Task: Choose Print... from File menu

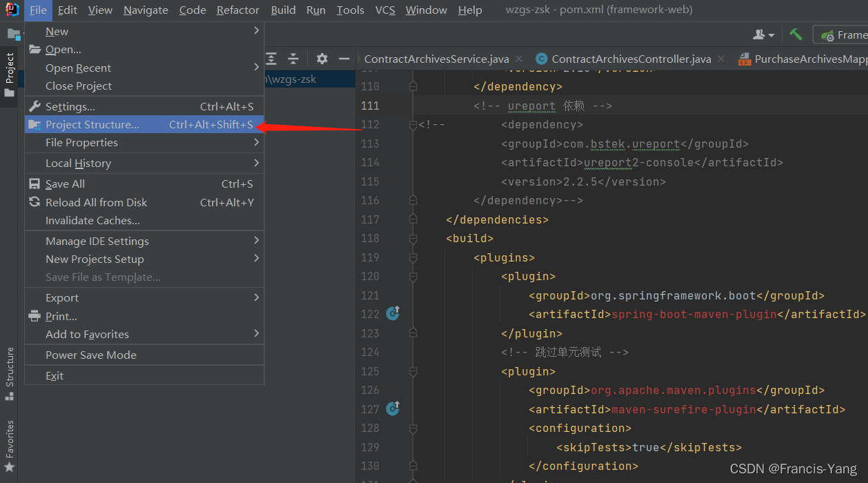Action: click(144, 316)
